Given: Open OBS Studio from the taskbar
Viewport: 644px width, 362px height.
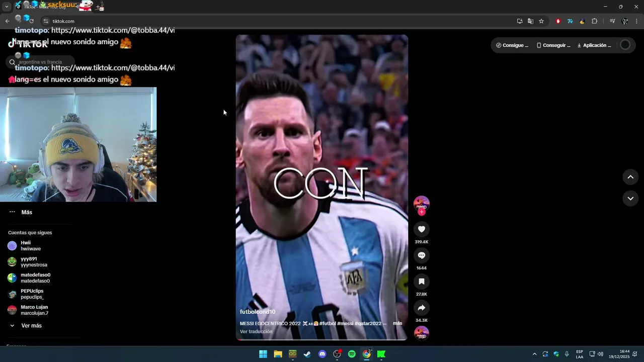Looking at the screenshot, I should pyautogui.click(x=337, y=354).
